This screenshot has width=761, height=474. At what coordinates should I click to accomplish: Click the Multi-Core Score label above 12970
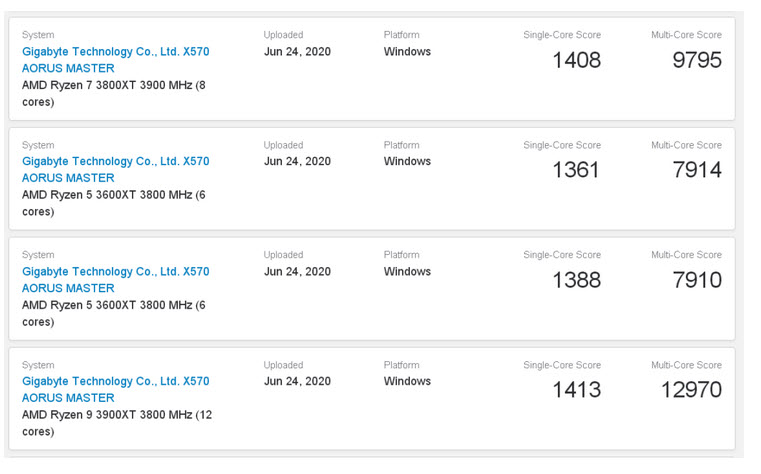click(x=686, y=365)
